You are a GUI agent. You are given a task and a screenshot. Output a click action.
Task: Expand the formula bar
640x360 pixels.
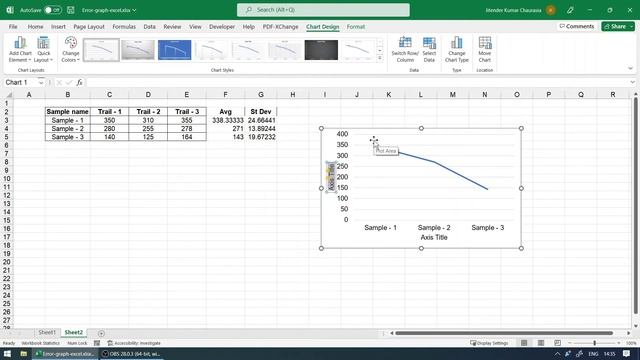(x=632, y=82)
